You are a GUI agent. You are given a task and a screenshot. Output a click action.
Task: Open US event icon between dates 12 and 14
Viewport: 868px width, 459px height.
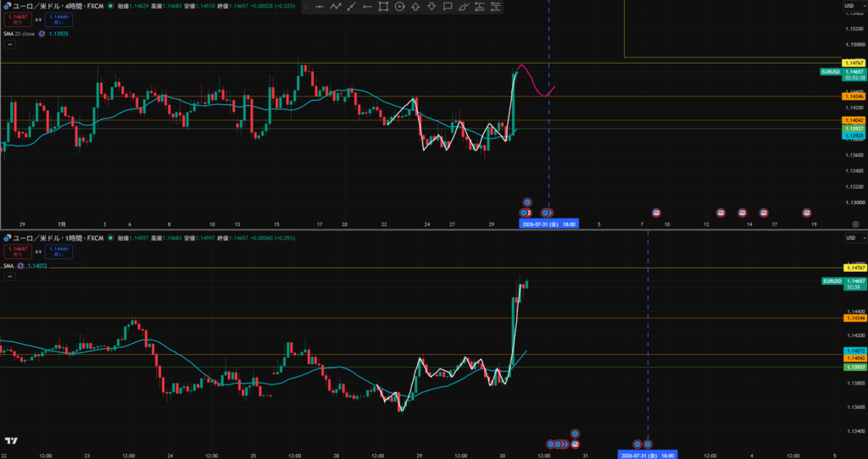click(721, 213)
